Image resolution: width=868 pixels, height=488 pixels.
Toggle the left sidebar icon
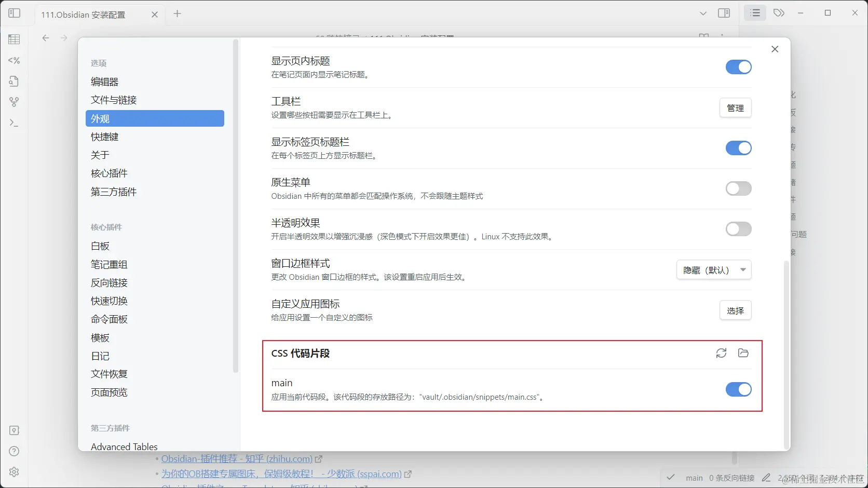15,13
